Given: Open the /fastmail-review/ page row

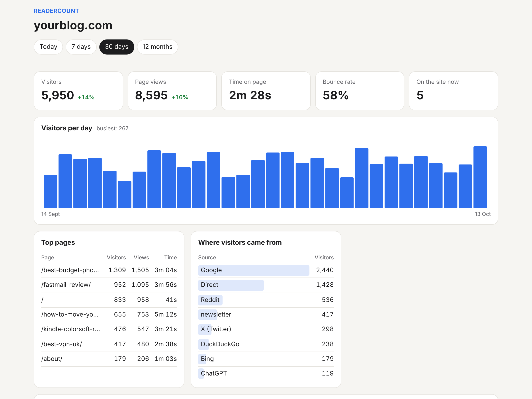Looking at the screenshot, I should pyautogui.click(x=109, y=285).
